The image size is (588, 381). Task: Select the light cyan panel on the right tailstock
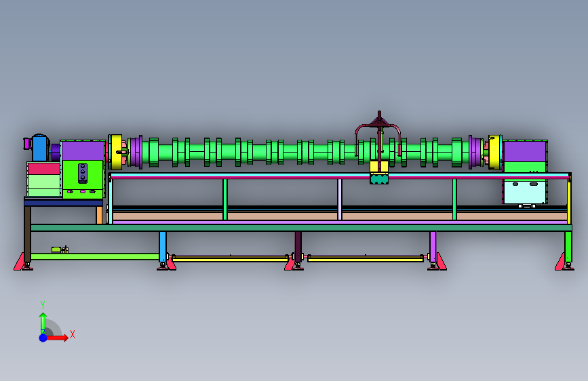pyautogui.click(x=524, y=192)
